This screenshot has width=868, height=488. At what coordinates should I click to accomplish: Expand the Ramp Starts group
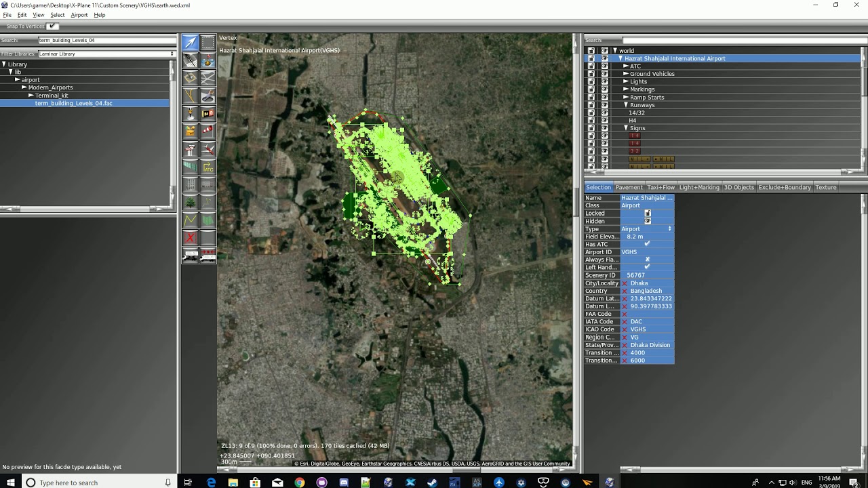[x=626, y=98]
